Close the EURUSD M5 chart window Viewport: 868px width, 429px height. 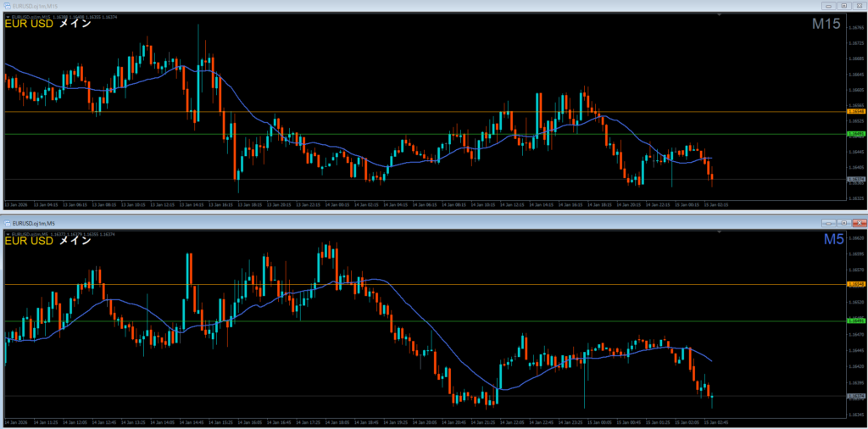pos(859,223)
